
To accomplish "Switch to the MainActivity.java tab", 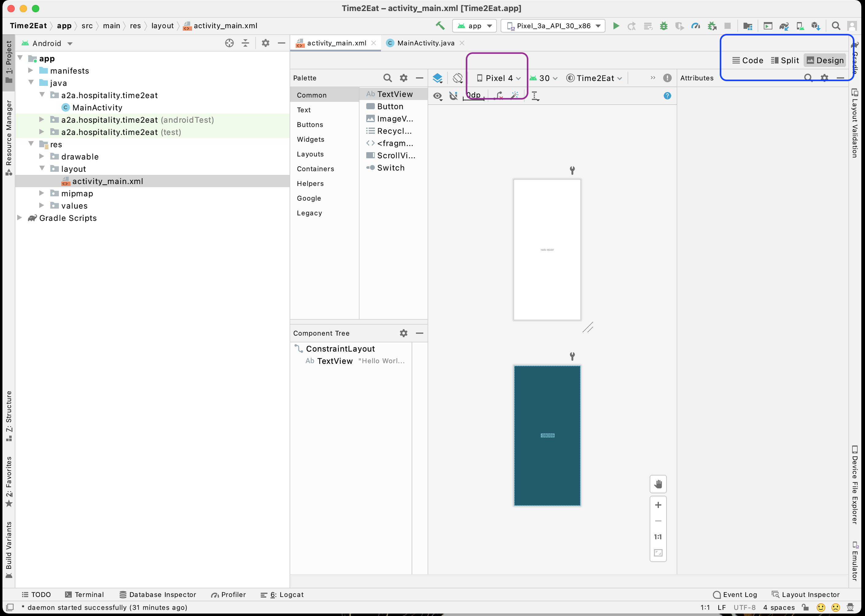I will tap(425, 43).
